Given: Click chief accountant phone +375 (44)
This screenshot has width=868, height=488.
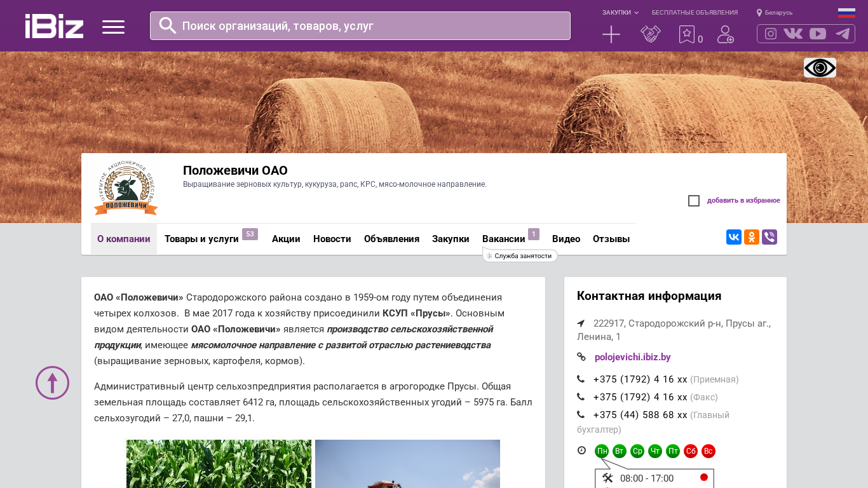Looking at the screenshot, I should (641, 415).
